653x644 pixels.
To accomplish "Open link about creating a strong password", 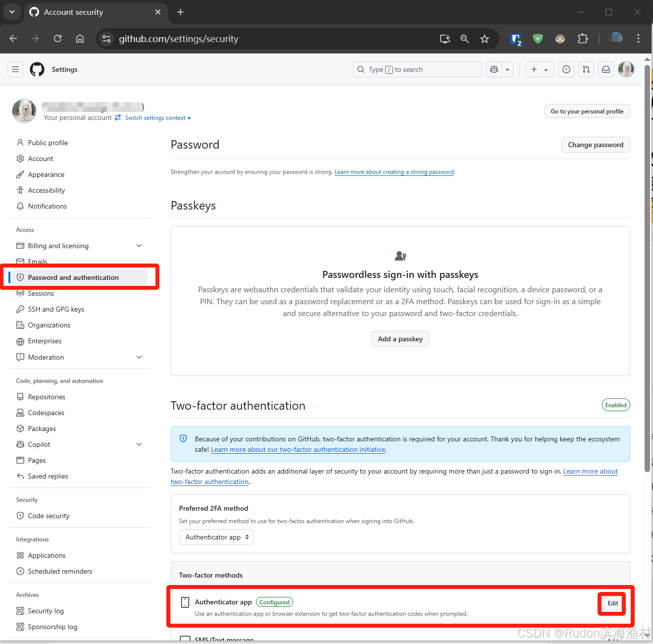I will (394, 172).
